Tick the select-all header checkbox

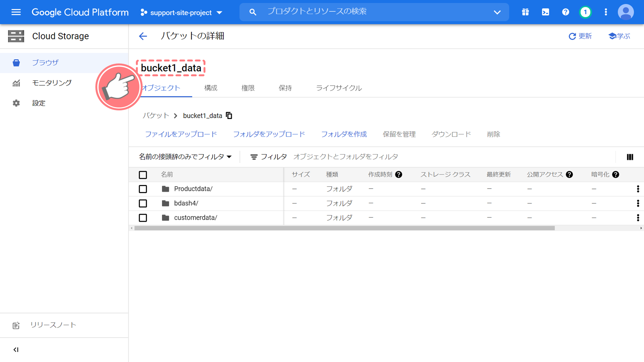[x=143, y=175]
